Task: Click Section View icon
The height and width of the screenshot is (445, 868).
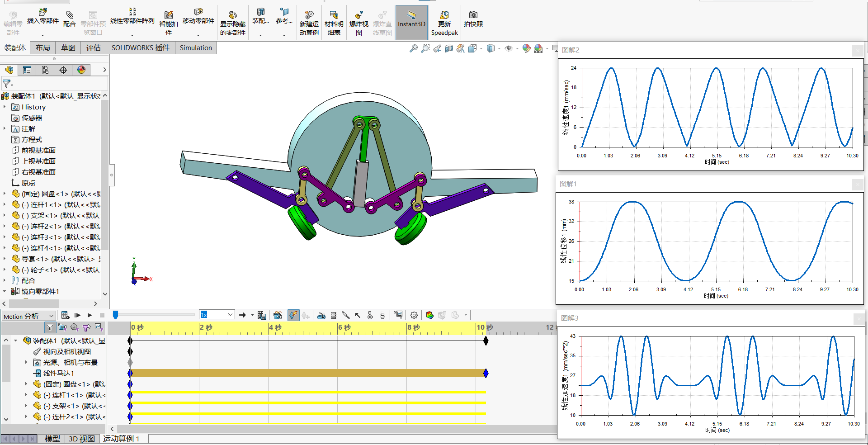Action: click(x=448, y=48)
